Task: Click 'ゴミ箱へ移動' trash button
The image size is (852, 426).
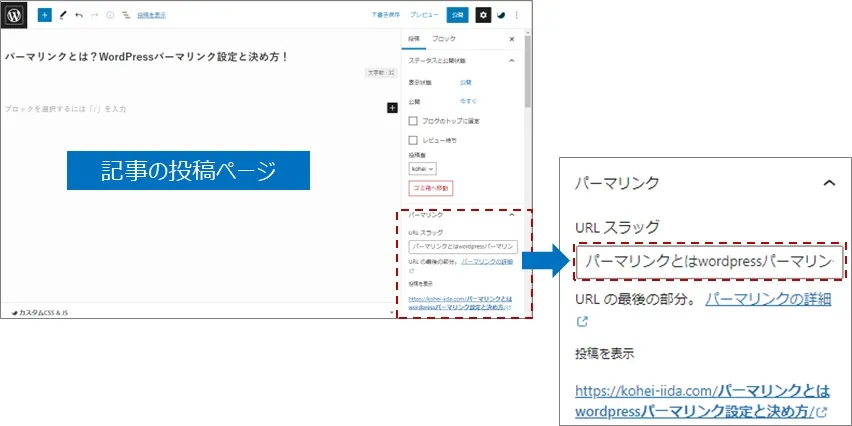Action: tap(431, 189)
